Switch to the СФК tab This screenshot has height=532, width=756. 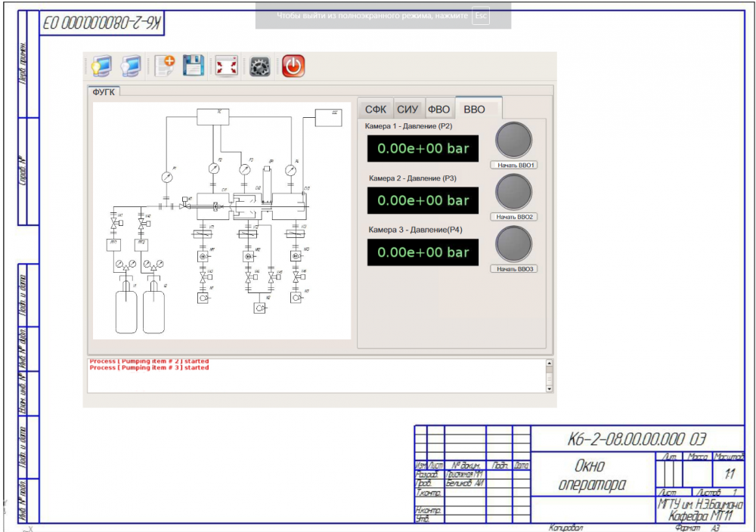tap(376, 110)
